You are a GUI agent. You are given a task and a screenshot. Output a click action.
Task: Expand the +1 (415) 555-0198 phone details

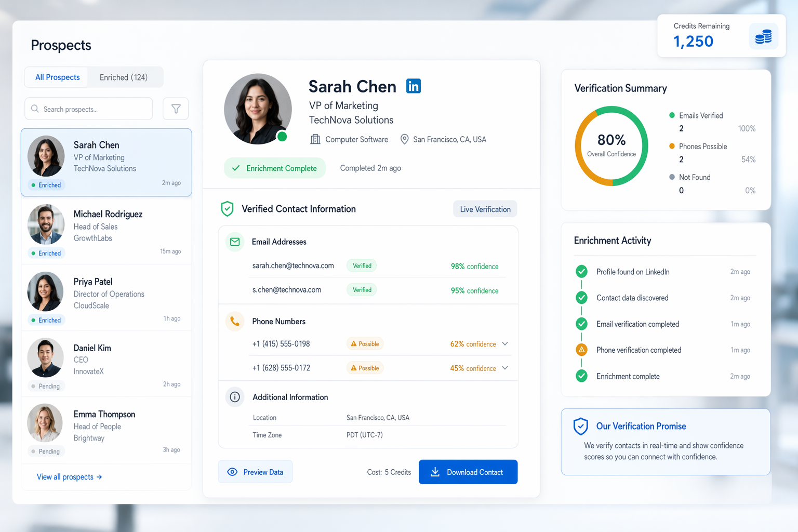(x=505, y=344)
